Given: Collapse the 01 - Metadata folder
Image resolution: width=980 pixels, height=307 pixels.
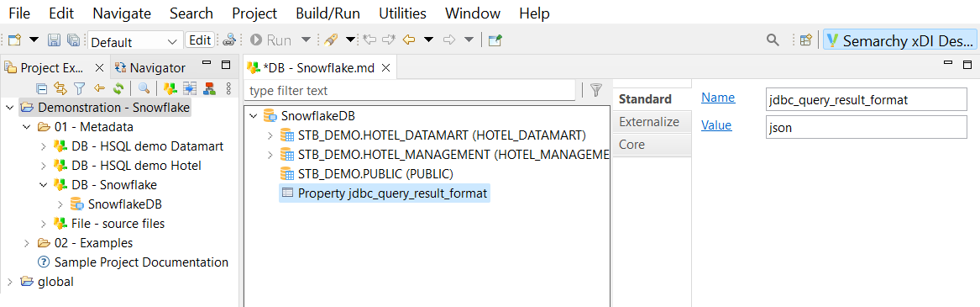Looking at the screenshot, I should (x=26, y=127).
